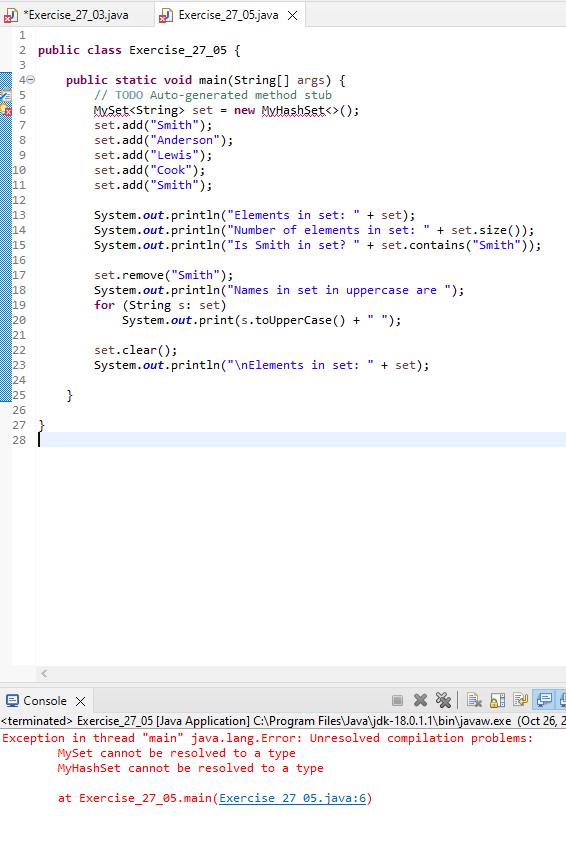
Task: Toggle show console on standard output change
Action: coord(544,700)
